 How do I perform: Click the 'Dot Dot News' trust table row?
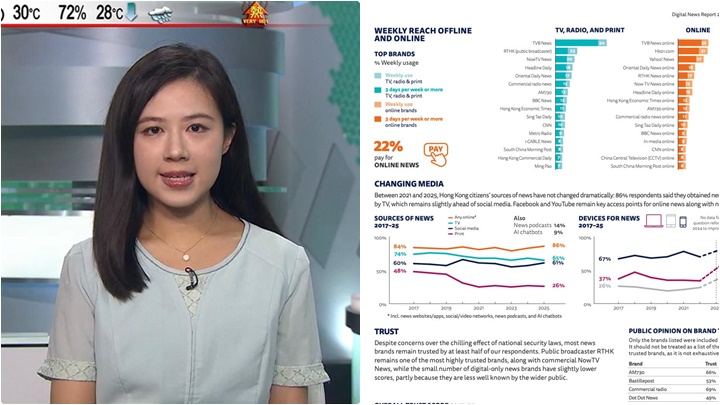pyautogui.click(x=673, y=398)
